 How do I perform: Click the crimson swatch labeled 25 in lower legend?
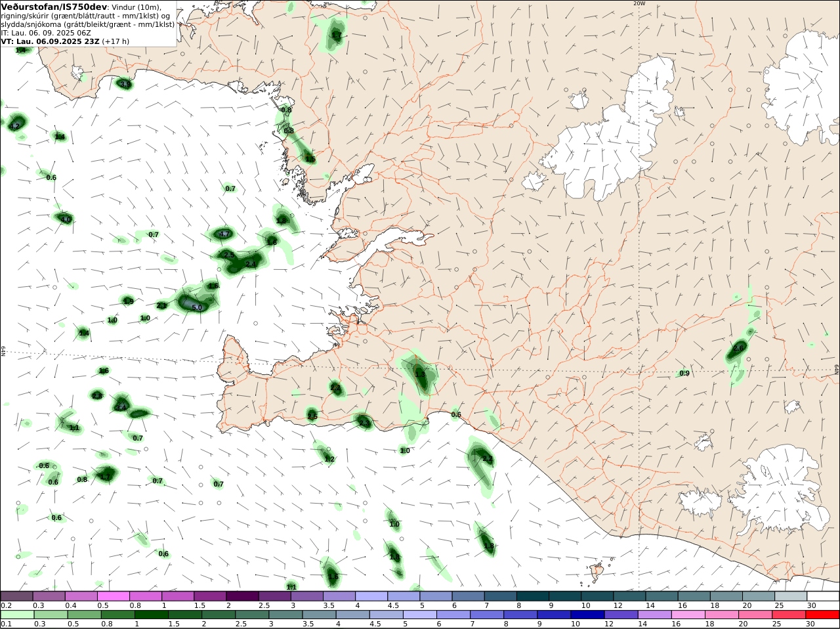(x=790, y=615)
